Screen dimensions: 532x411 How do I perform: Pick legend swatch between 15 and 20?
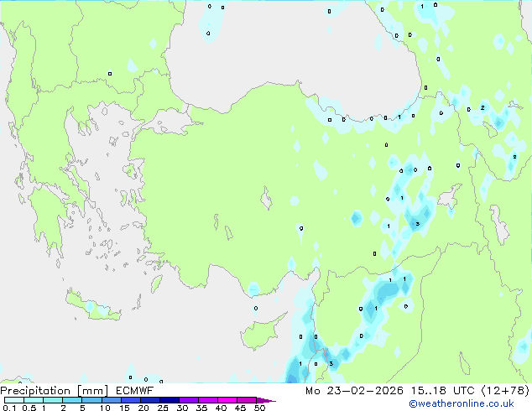tap(131, 400)
